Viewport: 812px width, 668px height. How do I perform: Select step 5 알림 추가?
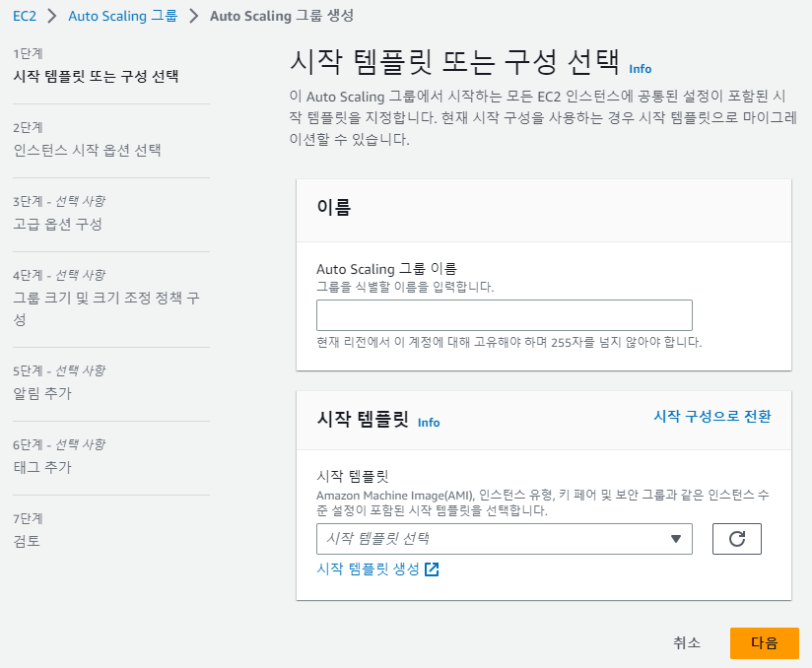coord(42,393)
